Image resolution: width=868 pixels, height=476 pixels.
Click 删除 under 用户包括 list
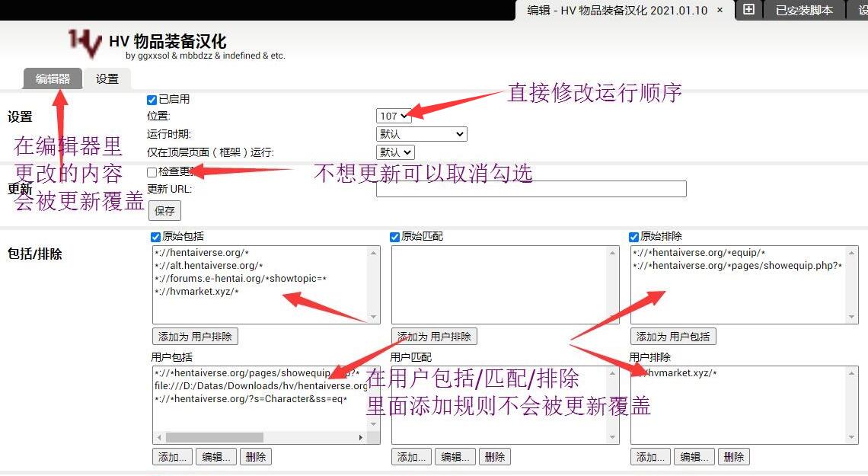(x=256, y=457)
